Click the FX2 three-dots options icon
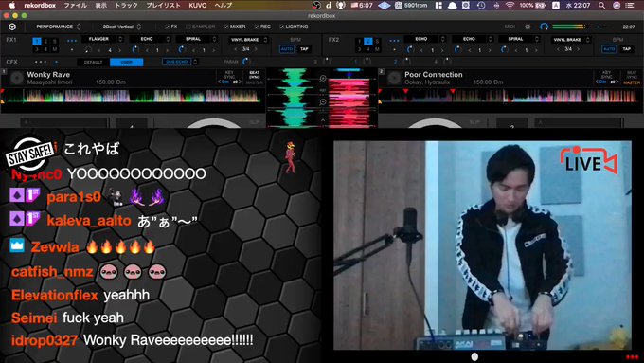Screen dimensions: 644x363 point(394,41)
